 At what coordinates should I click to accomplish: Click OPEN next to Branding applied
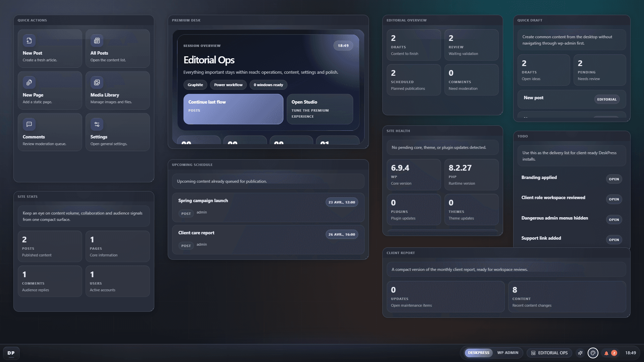click(x=614, y=179)
